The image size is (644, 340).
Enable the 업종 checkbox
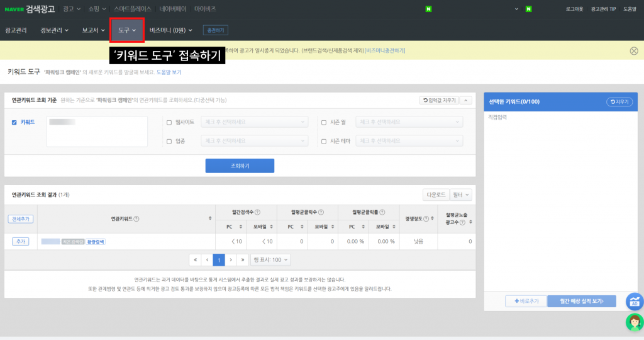[x=169, y=142]
